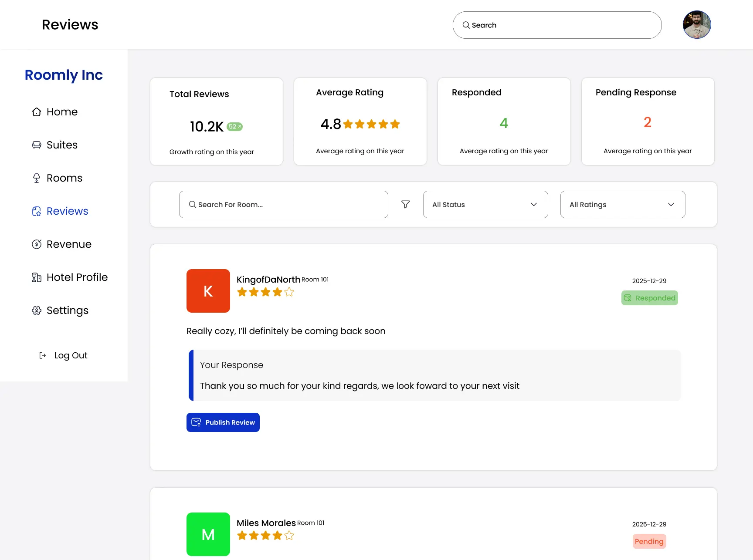The width and height of the screenshot is (753, 560).
Task: Open the All Status dropdown
Action: click(x=485, y=204)
